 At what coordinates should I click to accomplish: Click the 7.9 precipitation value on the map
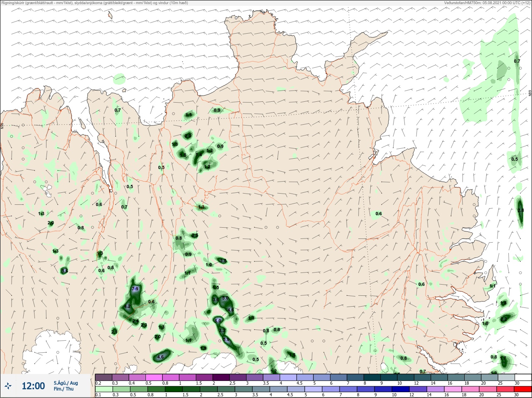135,289
